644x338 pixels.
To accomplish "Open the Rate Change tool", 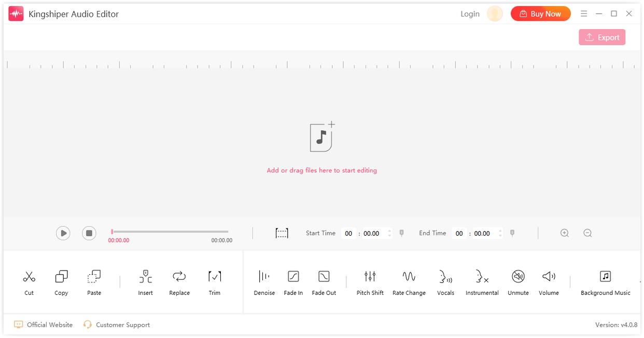I will [x=409, y=277].
